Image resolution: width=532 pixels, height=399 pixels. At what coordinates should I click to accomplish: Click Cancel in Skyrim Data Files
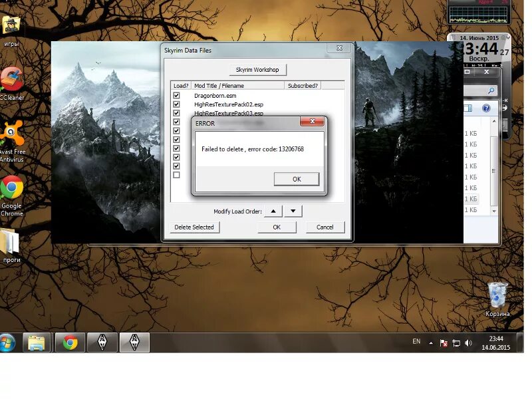[325, 227]
